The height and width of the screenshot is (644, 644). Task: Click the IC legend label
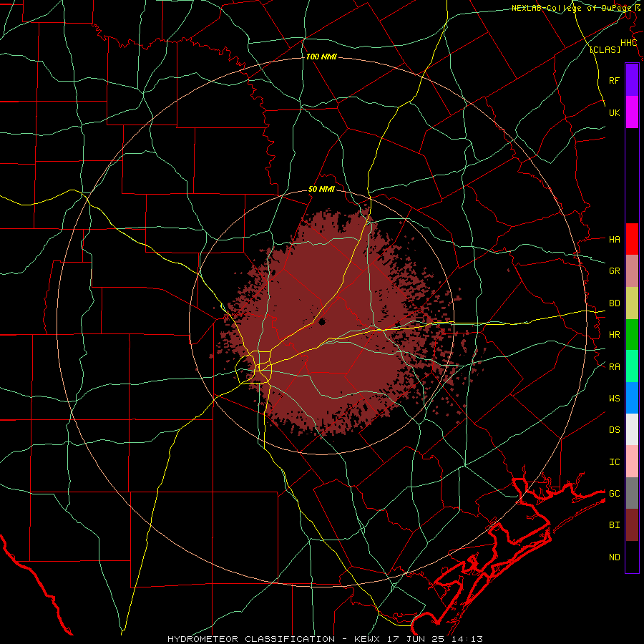click(x=614, y=462)
